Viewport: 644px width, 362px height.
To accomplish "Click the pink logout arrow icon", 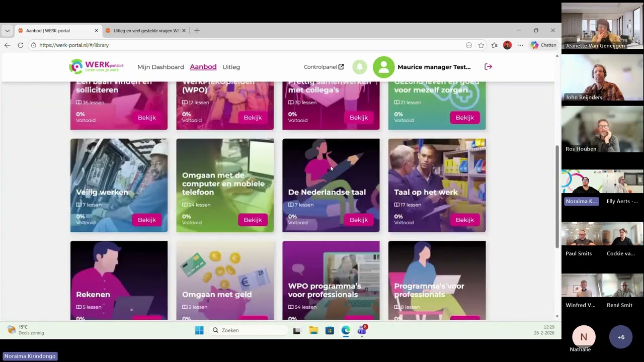I will [488, 67].
